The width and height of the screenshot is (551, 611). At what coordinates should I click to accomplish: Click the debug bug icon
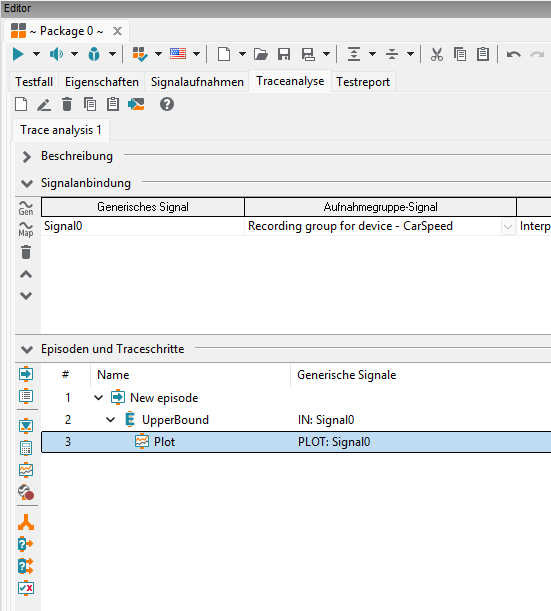point(94,54)
